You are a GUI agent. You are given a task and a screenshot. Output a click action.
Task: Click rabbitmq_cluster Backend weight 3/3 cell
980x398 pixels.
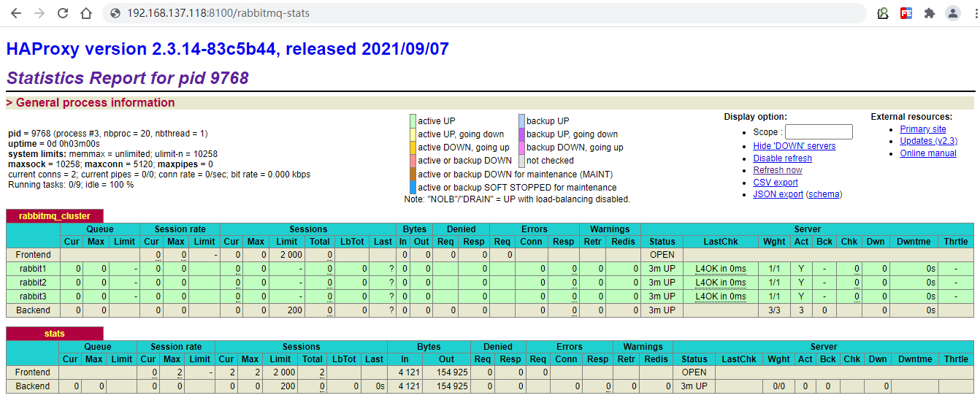pos(774,310)
